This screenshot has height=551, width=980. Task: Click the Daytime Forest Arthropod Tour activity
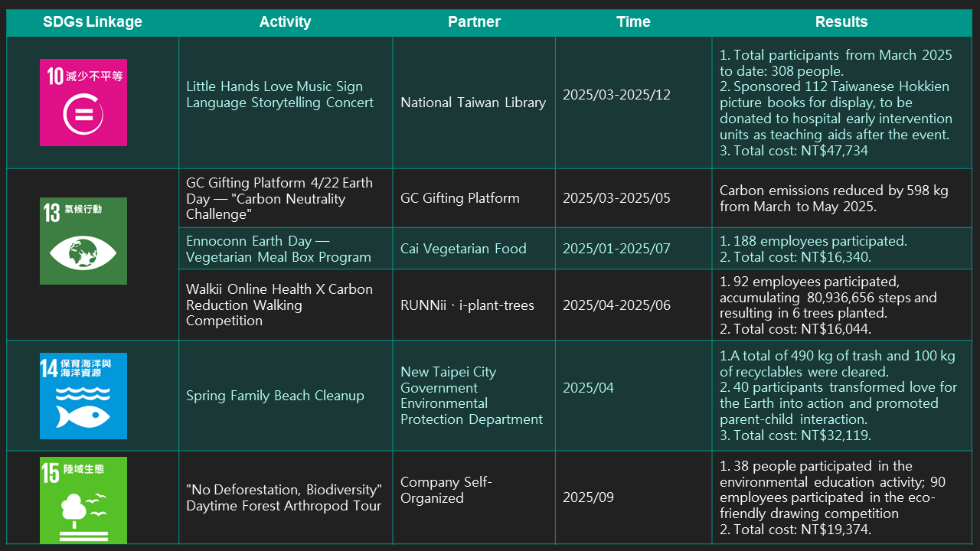(x=283, y=497)
